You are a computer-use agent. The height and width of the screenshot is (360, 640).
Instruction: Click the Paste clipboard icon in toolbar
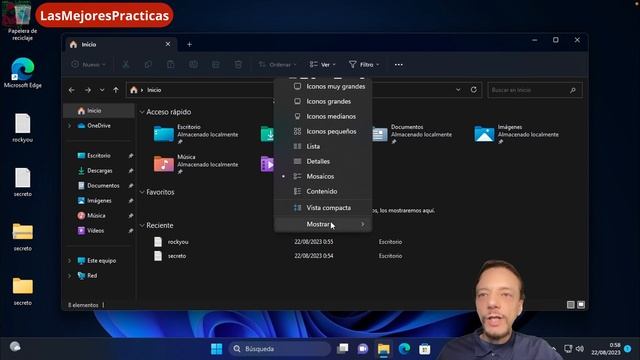171,64
